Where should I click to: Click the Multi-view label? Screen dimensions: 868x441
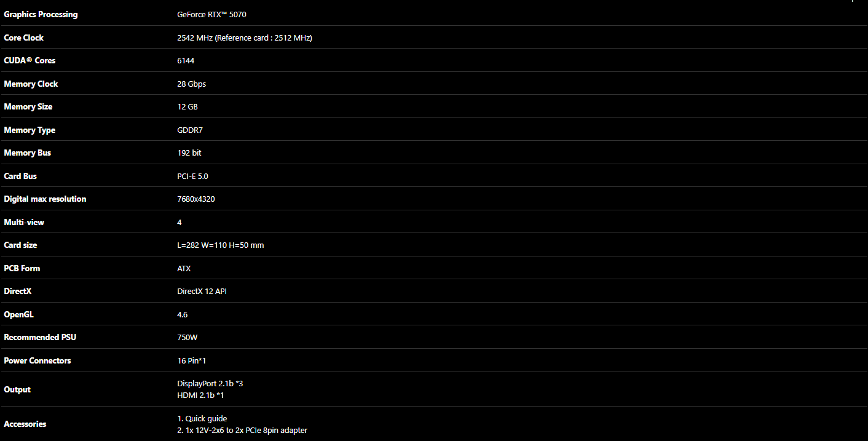tap(24, 222)
